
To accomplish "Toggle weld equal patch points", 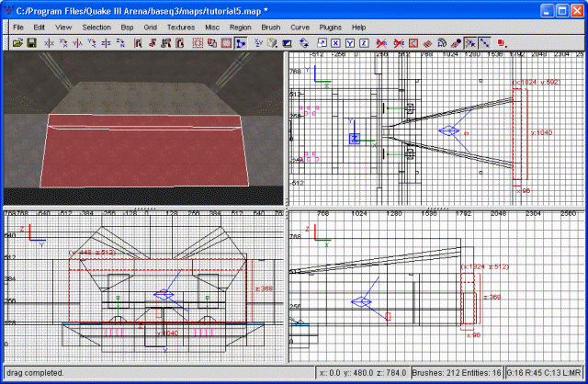I will pyautogui.click(x=469, y=43).
